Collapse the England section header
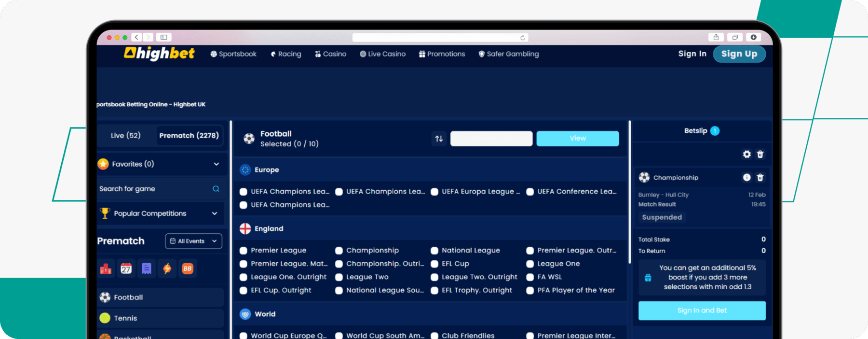Viewport: 868px width, 339px height. click(x=430, y=228)
